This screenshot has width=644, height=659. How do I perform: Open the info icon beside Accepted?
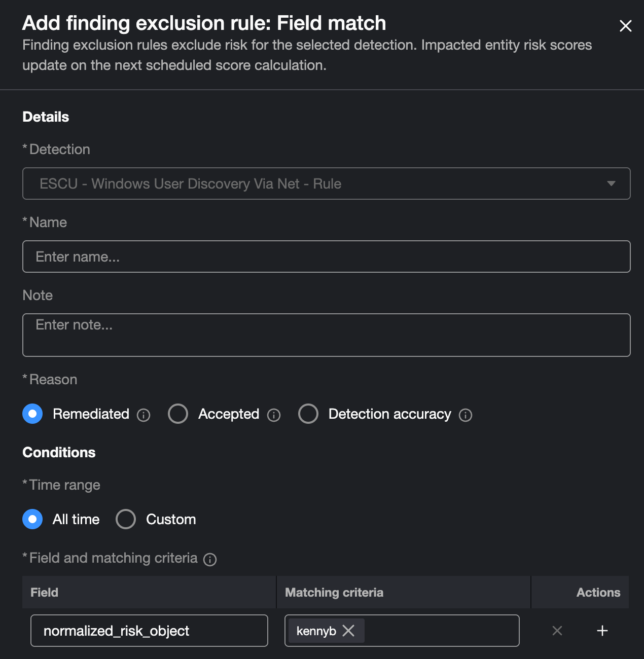tap(274, 415)
